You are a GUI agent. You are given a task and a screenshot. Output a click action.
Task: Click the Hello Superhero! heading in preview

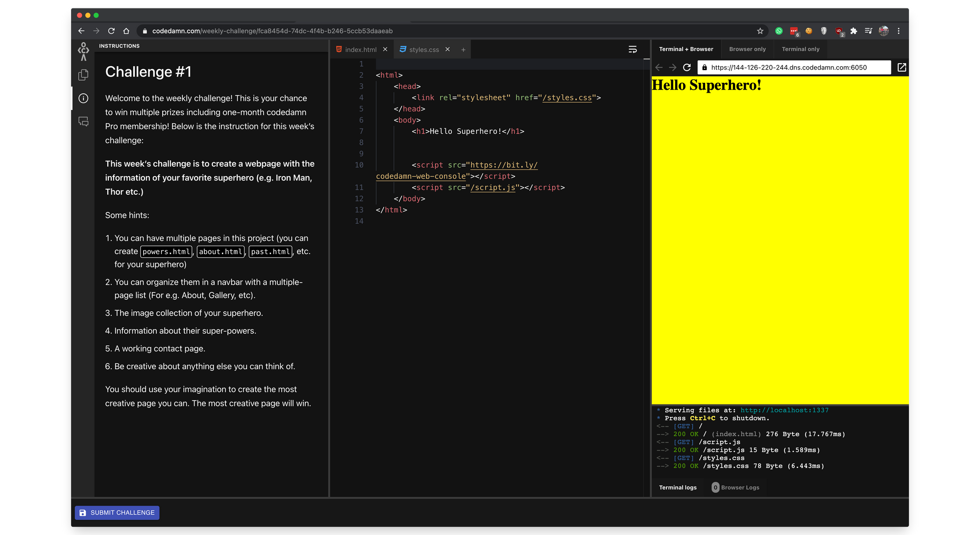[706, 85]
